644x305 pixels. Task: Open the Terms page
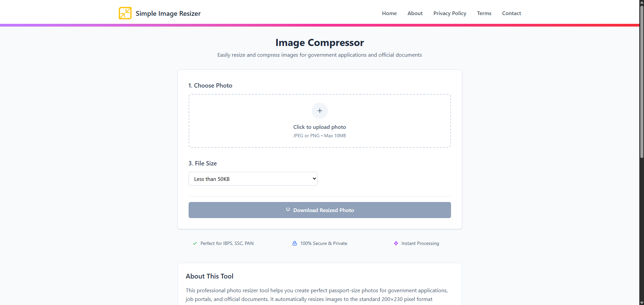pyautogui.click(x=484, y=13)
